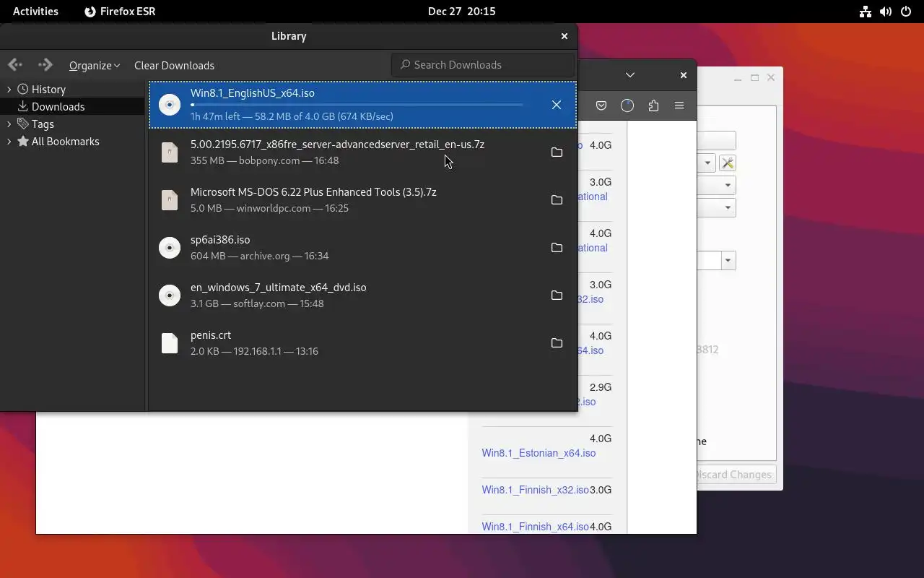Cancel the Win8.1_EnglishUS_x64.iso download
This screenshot has height=578, width=924.
557,105
